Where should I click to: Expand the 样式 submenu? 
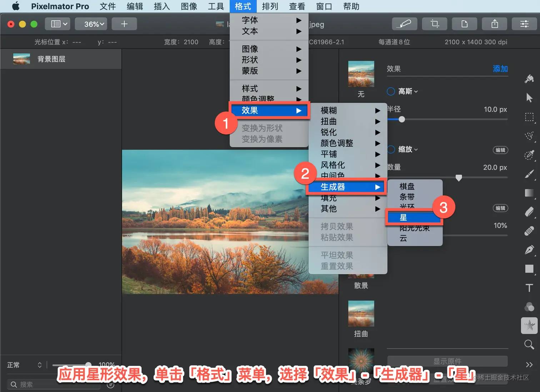pyautogui.click(x=269, y=88)
